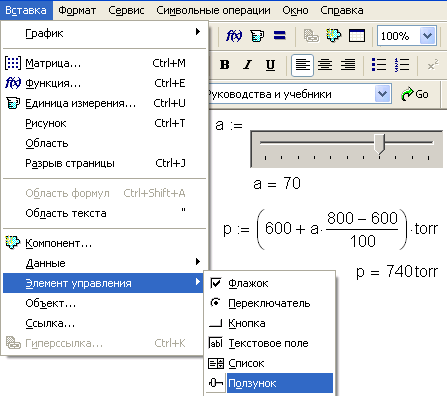Click the Go button
The width and height of the screenshot is (447, 396).
click(x=415, y=94)
